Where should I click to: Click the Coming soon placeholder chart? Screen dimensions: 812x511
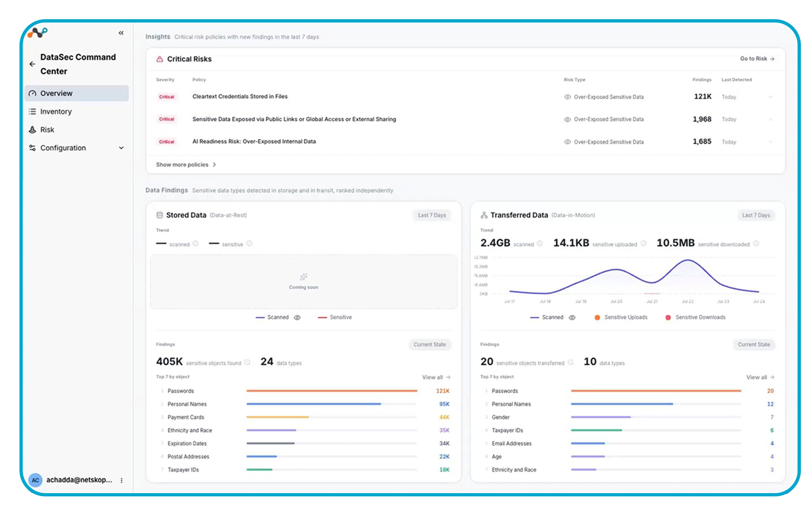[x=303, y=282]
